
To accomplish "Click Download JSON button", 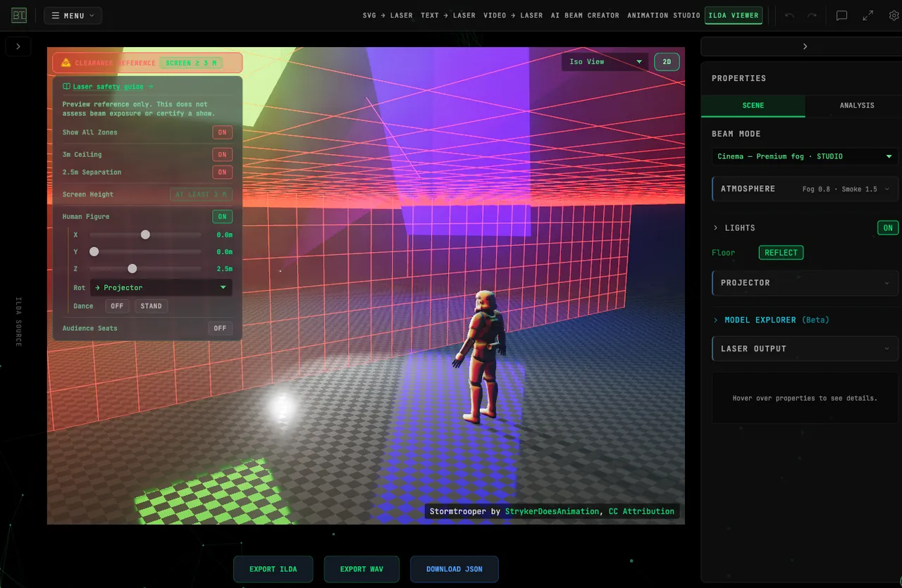I will click(x=455, y=569).
